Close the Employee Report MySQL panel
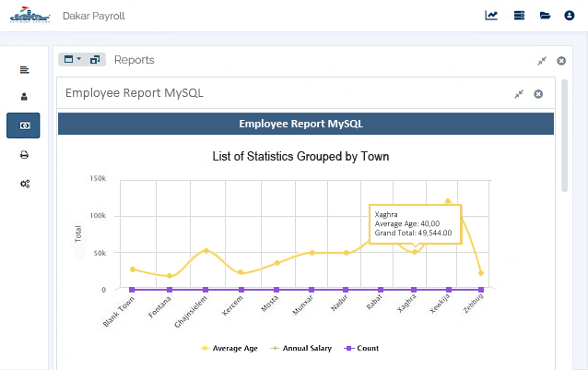Image resolution: width=588 pixels, height=370 pixels. [x=538, y=94]
